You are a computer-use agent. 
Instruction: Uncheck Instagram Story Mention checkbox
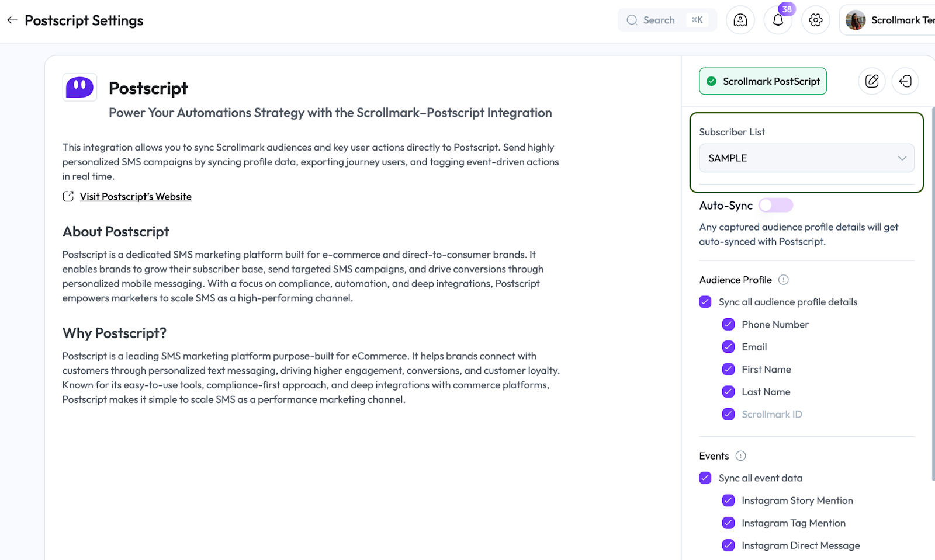tap(728, 500)
